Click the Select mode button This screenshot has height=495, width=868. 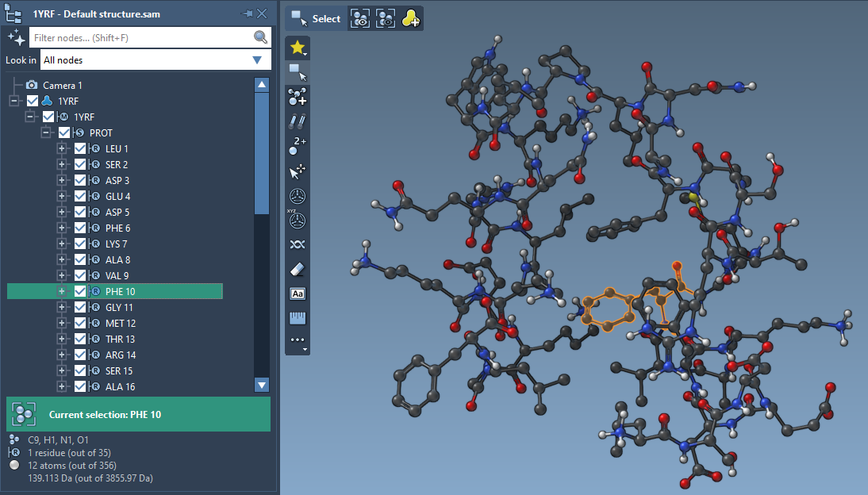(x=316, y=19)
